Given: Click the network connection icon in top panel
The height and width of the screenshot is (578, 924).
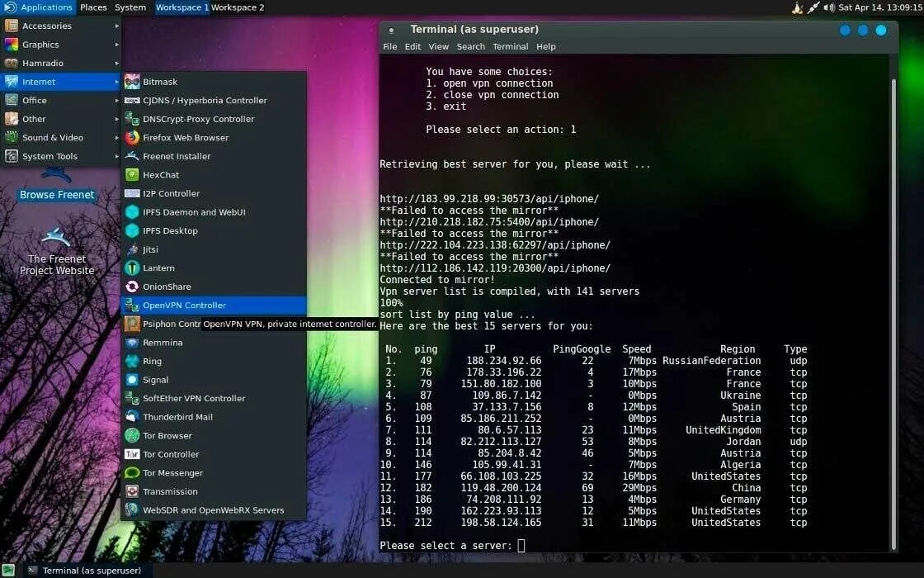Looking at the screenshot, I should coord(813,7).
